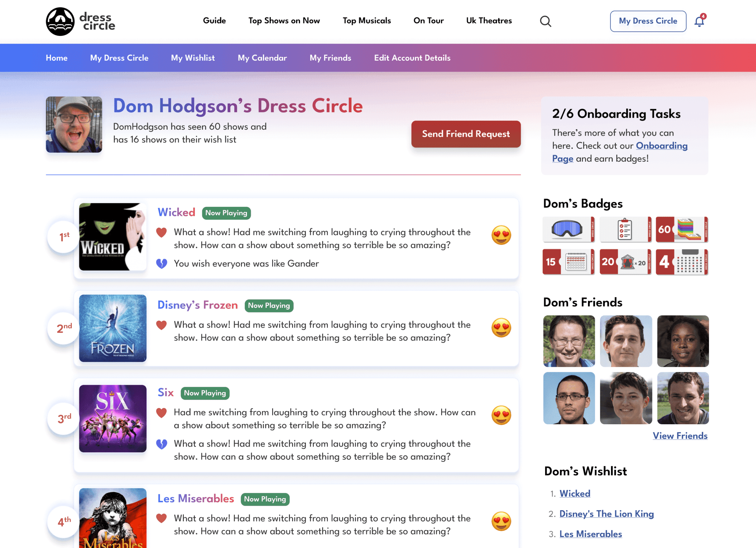
Task: Click red heart icon in Six review
Action: point(162,412)
